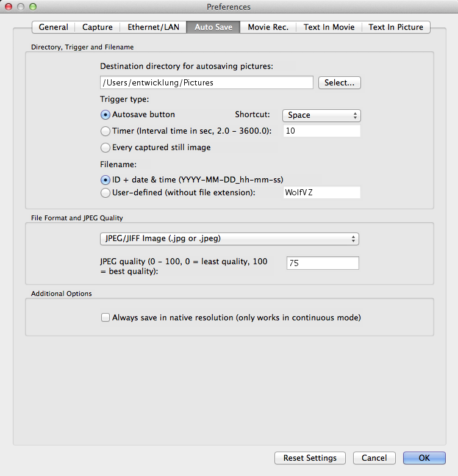The width and height of the screenshot is (458, 476).
Task: Select the Text In Movie tab
Action: pyautogui.click(x=329, y=27)
